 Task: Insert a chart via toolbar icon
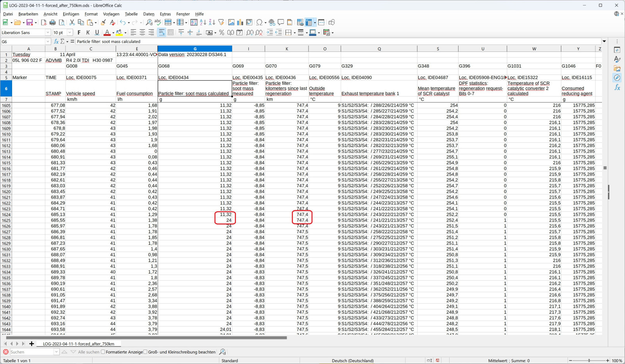click(240, 23)
